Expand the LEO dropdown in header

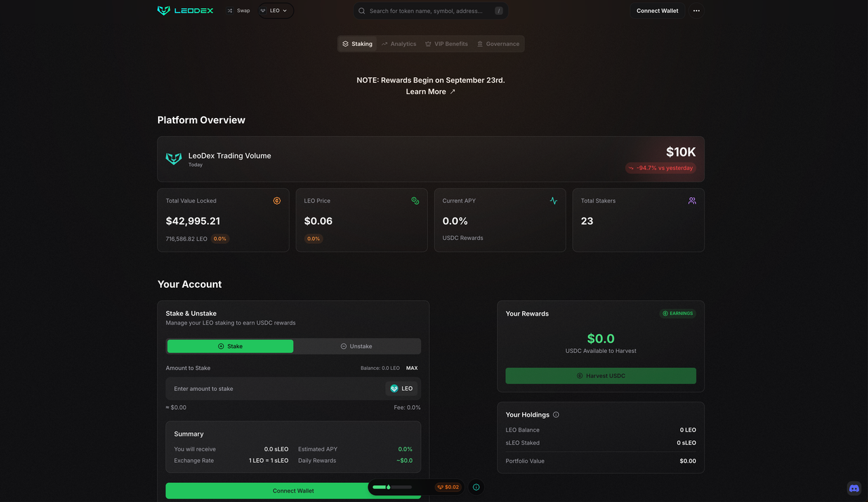coord(275,11)
